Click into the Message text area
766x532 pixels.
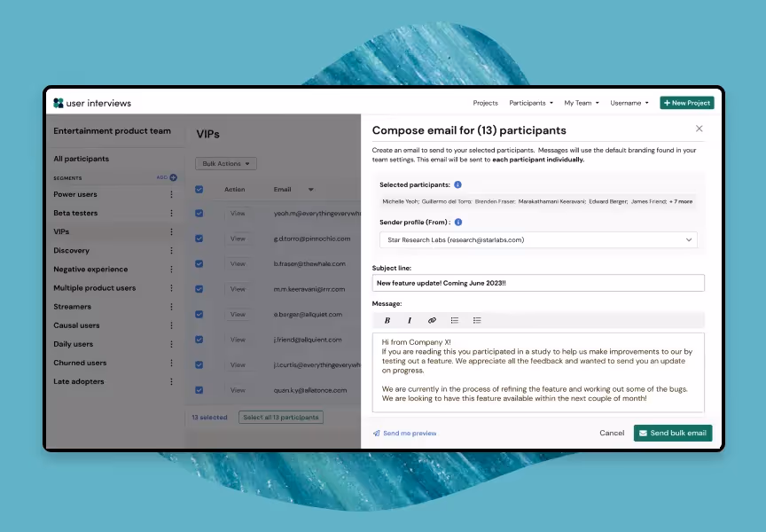pos(538,373)
